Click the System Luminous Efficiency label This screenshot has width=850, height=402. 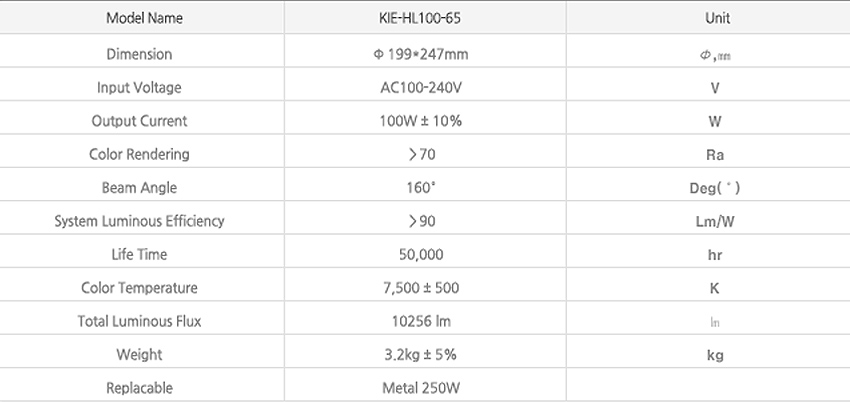139,221
